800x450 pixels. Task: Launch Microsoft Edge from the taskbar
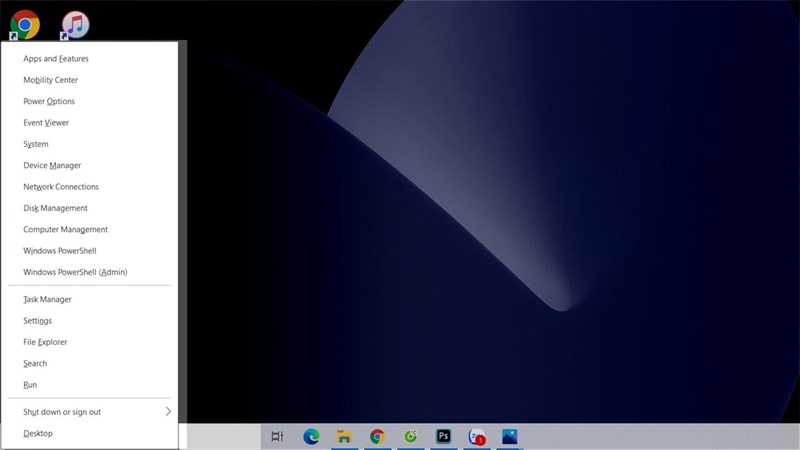click(311, 437)
